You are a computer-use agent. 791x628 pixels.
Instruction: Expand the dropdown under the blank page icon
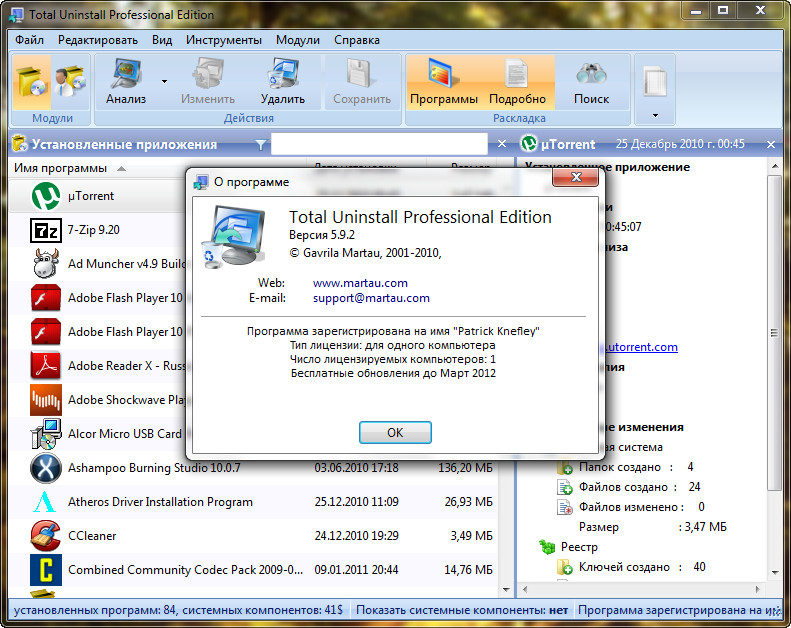(x=655, y=116)
